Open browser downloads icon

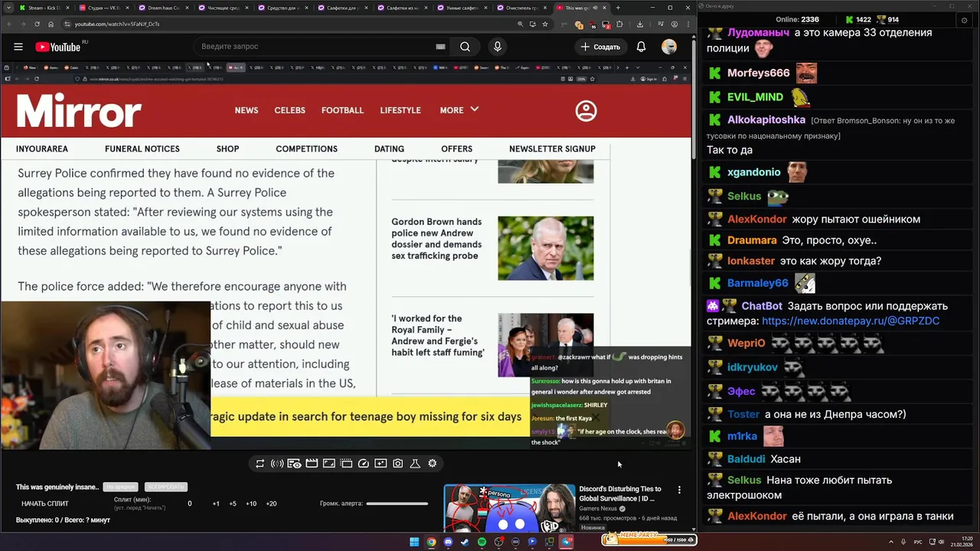point(639,24)
